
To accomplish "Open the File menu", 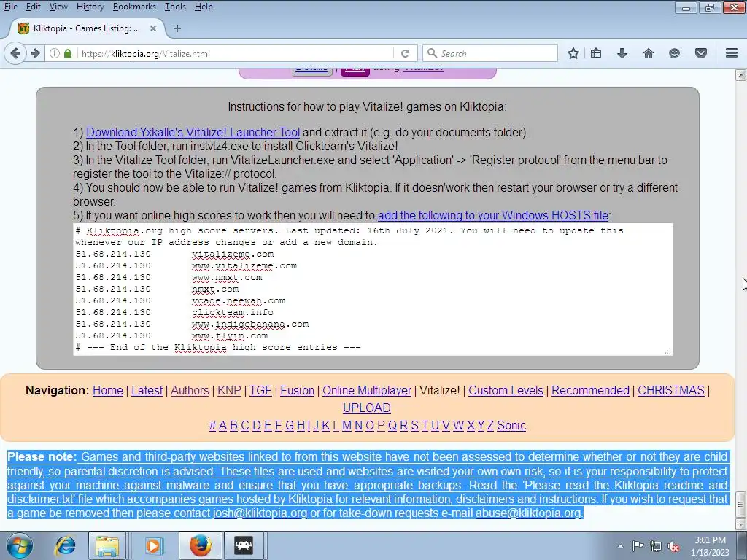I will pos(11,7).
